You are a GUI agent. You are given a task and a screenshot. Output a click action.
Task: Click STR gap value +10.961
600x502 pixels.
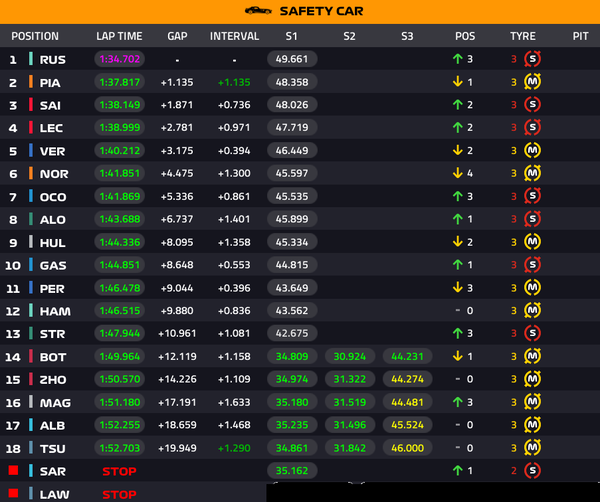click(177, 333)
